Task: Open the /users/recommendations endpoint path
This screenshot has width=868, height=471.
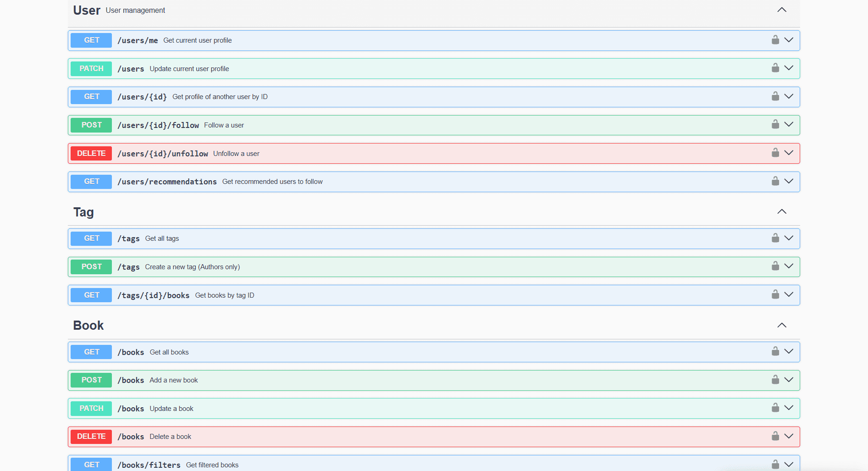Action: pyautogui.click(x=167, y=182)
